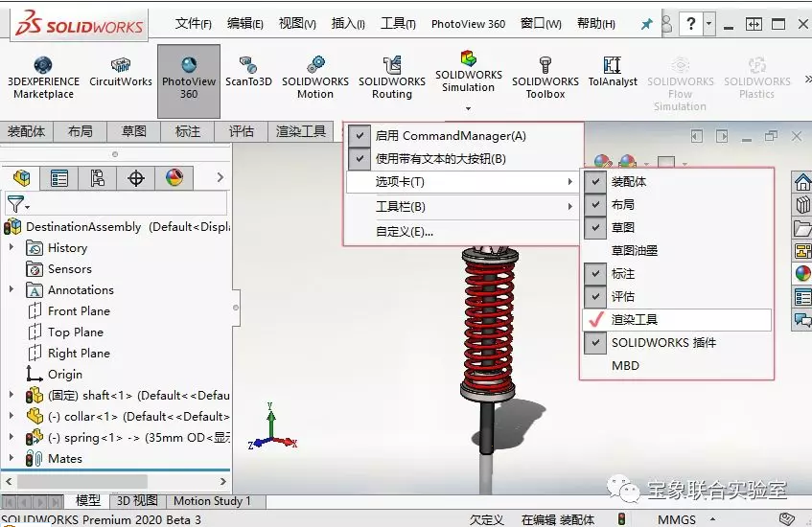The height and width of the screenshot is (527, 812).
Task: Expand the Annotations node
Action: (x=12, y=289)
